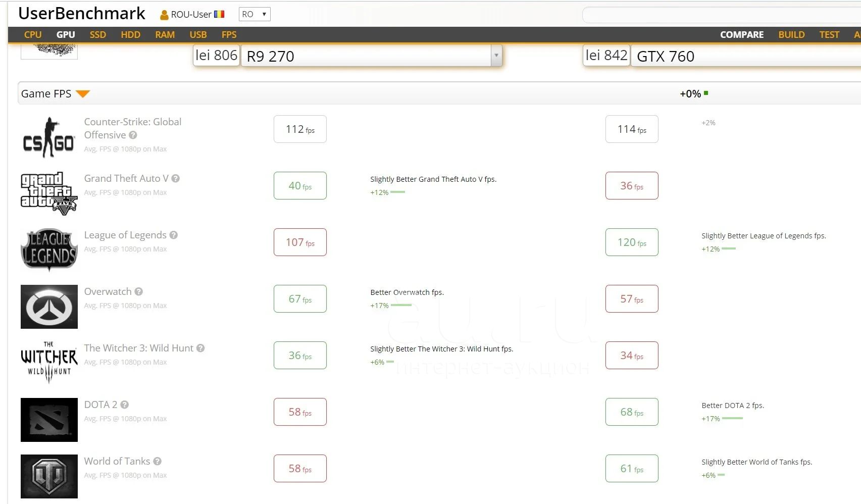Open the R9 270 GPU selector dropdown arrow
The height and width of the screenshot is (504, 861).
[496, 56]
